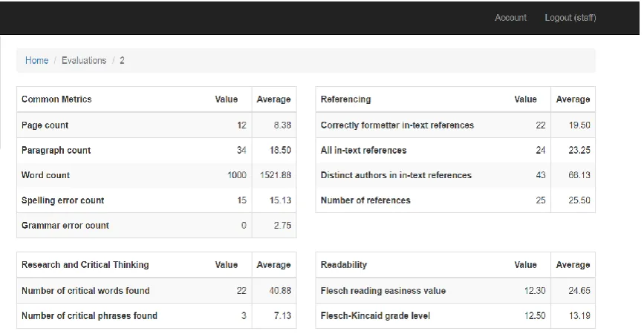Select Number of critical phrases found label
Viewport: 644px width, 334px height.
click(x=89, y=315)
